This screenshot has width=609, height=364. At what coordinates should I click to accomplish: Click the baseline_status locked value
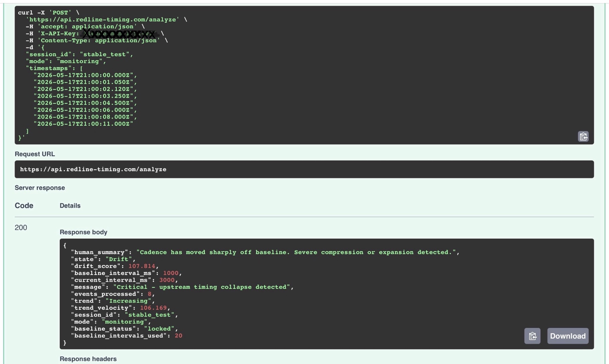(159, 329)
